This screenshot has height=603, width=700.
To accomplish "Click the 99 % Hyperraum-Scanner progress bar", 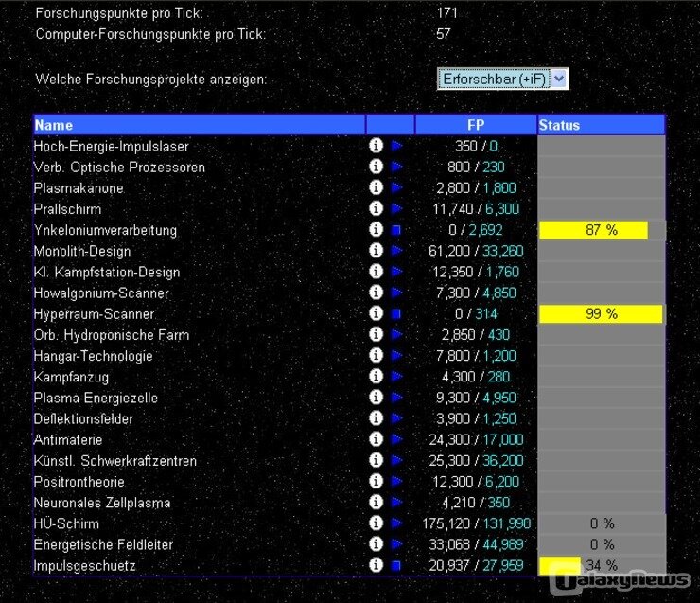I will 601,314.
